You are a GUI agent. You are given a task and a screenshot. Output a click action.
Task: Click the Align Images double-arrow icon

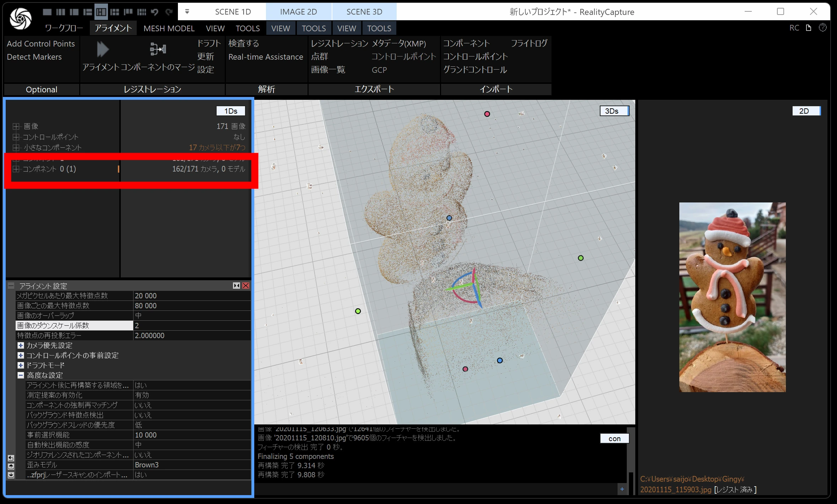pos(102,49)
